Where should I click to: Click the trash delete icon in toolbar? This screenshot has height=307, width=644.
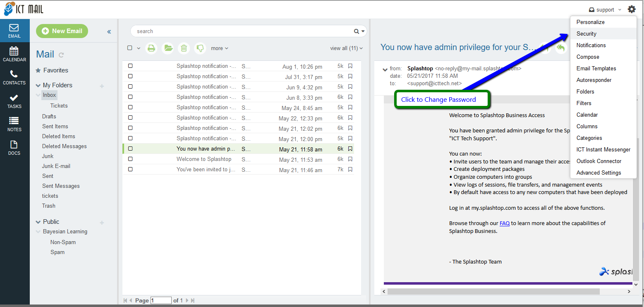(184, 48)
